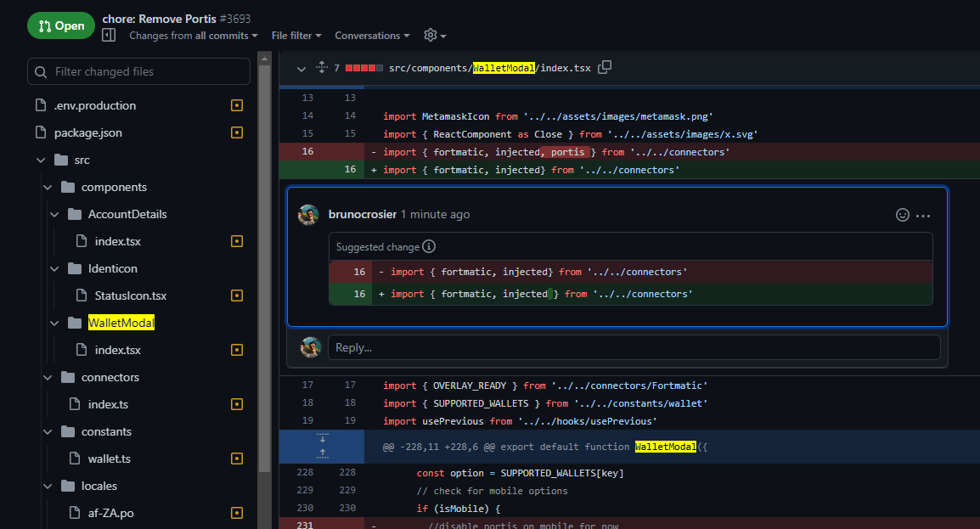Open brunocrosier's profile link
This screenshot has height=529, width=980.
[363, 214]
